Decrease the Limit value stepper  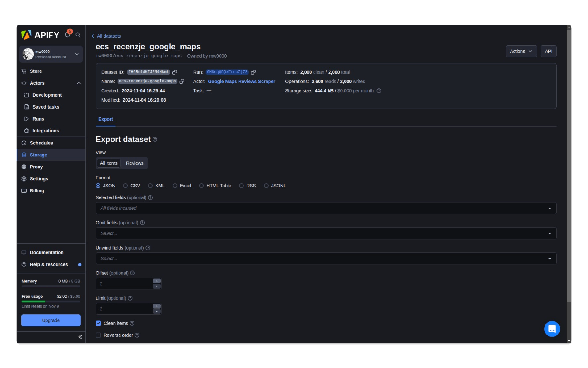157,312
